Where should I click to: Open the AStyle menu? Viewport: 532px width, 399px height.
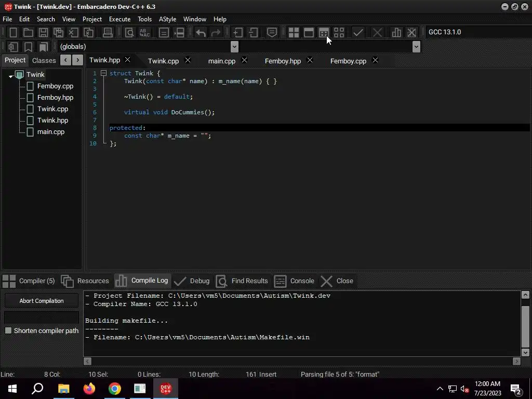(x=168, y=19)
